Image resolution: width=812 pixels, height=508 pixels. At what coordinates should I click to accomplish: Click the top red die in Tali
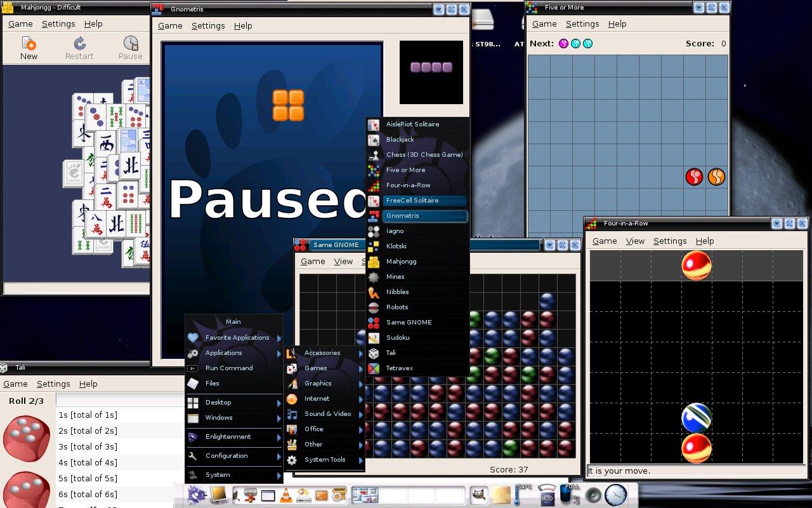[x=27, y=438]
